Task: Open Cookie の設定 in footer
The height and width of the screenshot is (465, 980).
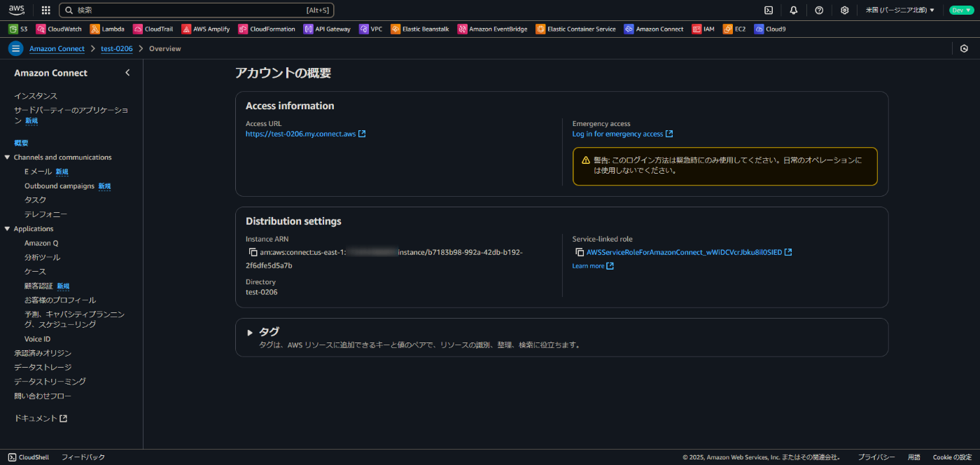Action: tap(952, 457)
